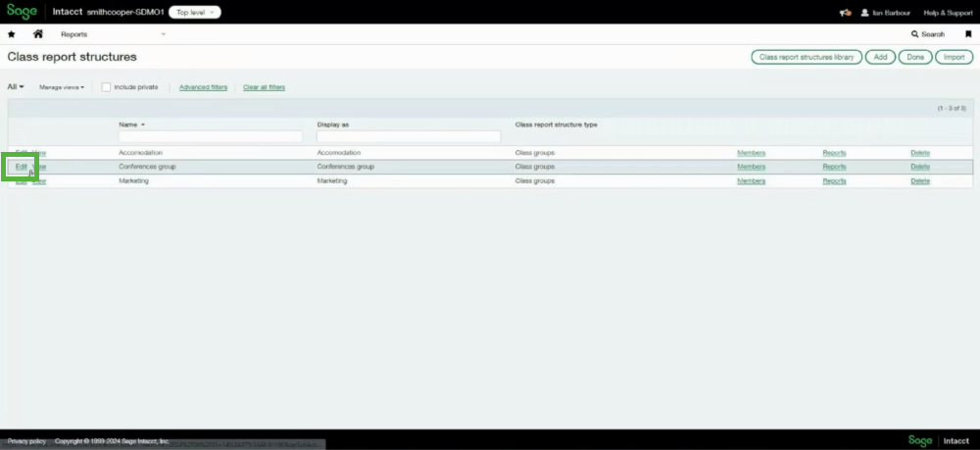980x450 pixels.
Task: Enable the Include private checkbox
Action: pos(106,87)
